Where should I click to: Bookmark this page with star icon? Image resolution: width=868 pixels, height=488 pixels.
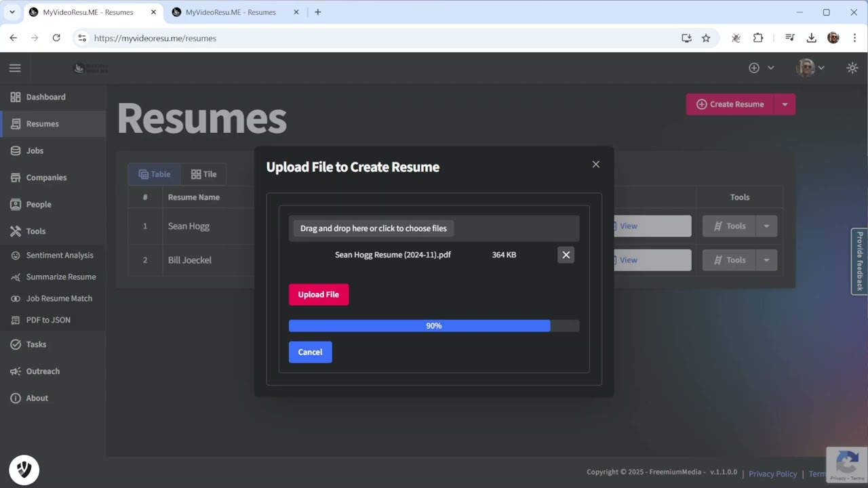pos(706,38)
